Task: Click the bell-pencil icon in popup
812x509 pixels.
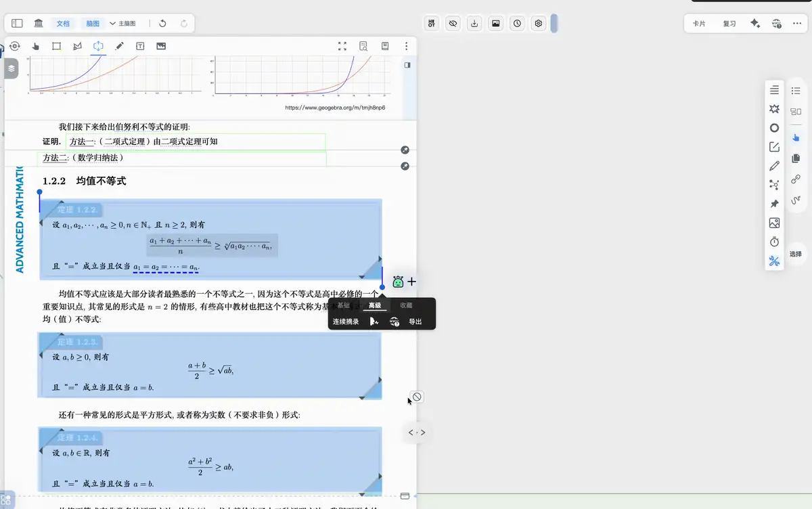Action: tap(374, 322)
